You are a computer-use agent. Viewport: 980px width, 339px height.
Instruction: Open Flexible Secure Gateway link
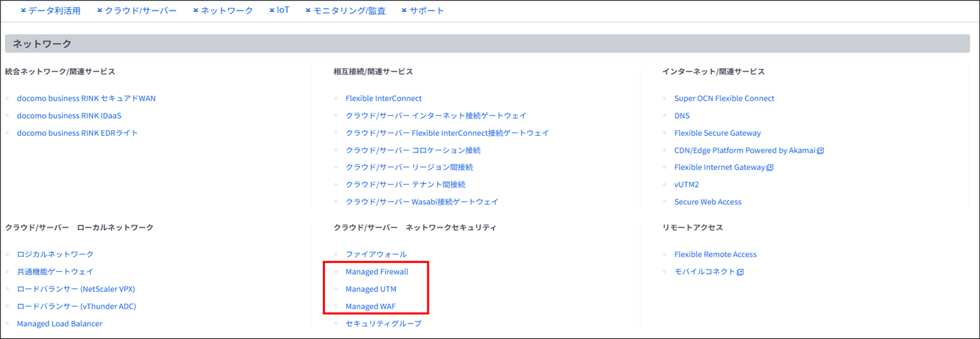[717, 133]
